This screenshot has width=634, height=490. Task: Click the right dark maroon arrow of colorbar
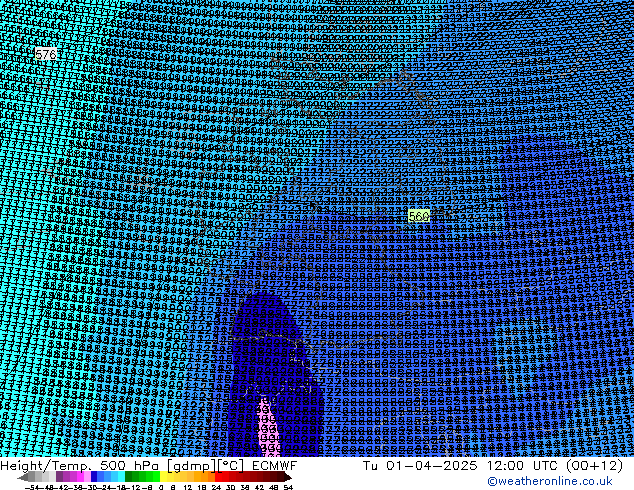[288, 477]
